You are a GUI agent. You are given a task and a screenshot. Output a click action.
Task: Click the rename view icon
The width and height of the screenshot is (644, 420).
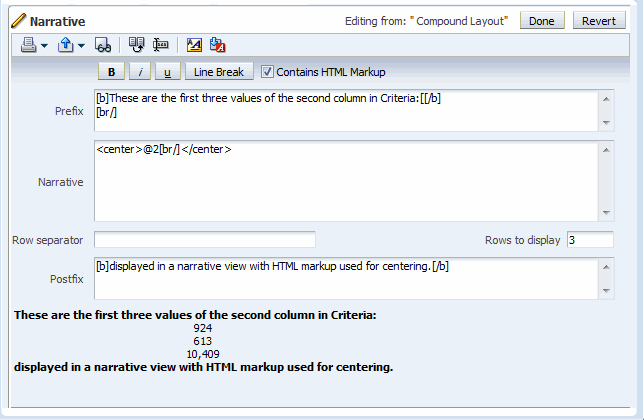pos(160,45)
